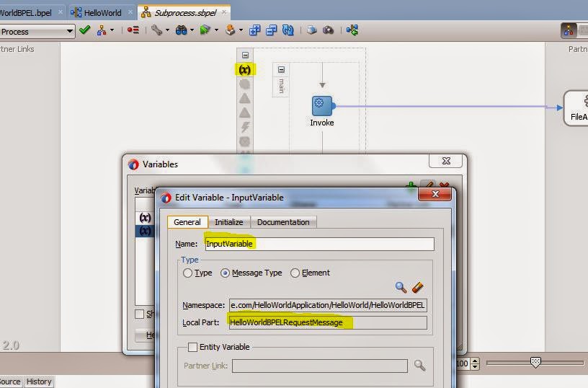
Task: Click the Partner Link text field
Action: pyautogui.click(x=319, y=366)
